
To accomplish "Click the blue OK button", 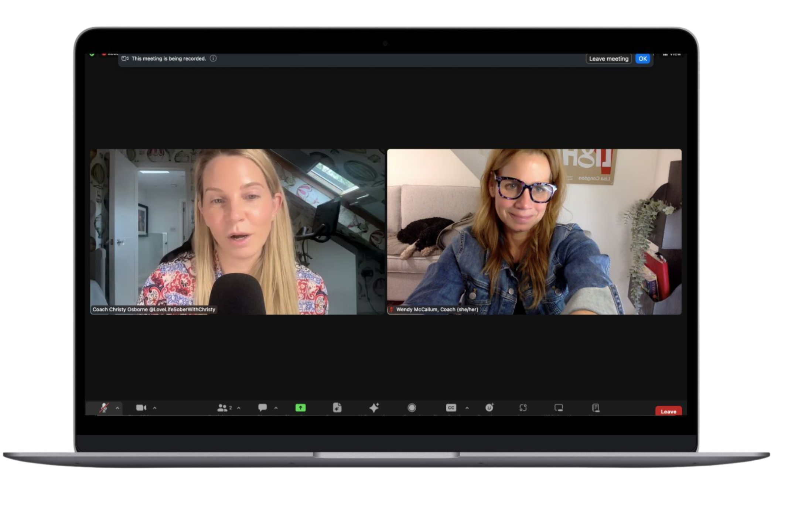I will coord(642,59).
